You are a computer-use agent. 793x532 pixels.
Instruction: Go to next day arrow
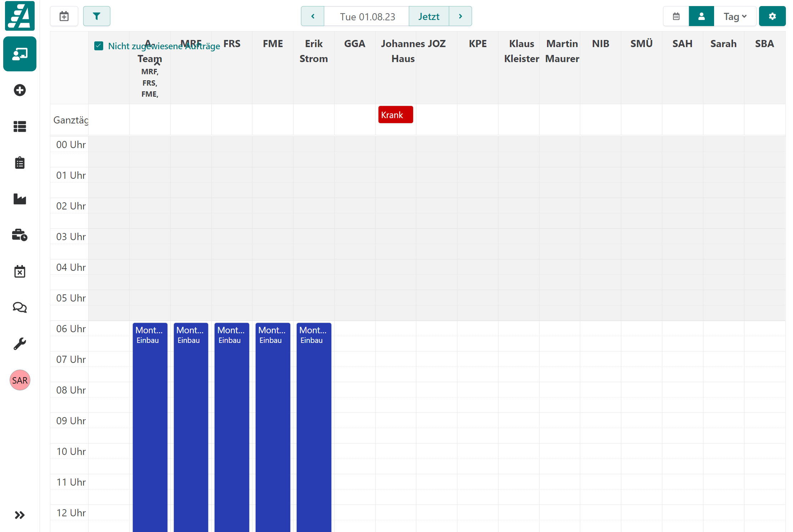460,16
